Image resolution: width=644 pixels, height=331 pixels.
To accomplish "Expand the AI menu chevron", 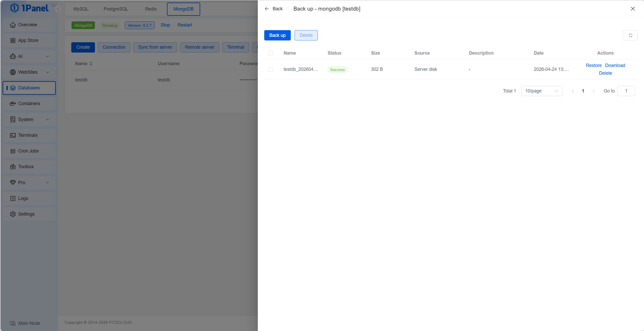I will click(48, 56).
